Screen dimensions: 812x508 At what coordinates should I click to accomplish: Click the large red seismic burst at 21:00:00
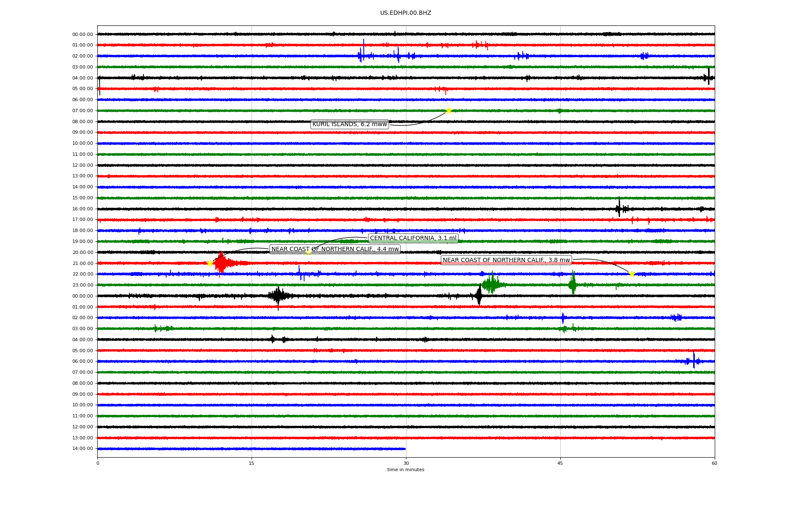pos(221,263)
